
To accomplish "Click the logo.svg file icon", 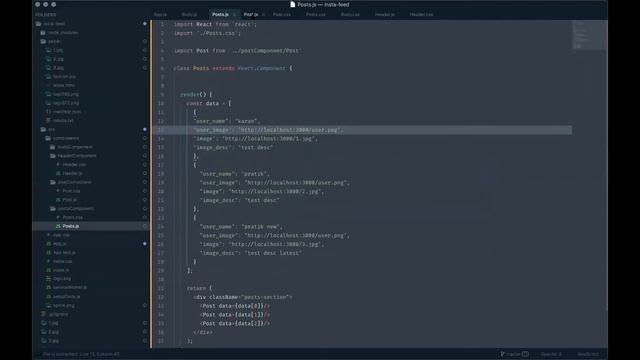I will tap(49, 279).
